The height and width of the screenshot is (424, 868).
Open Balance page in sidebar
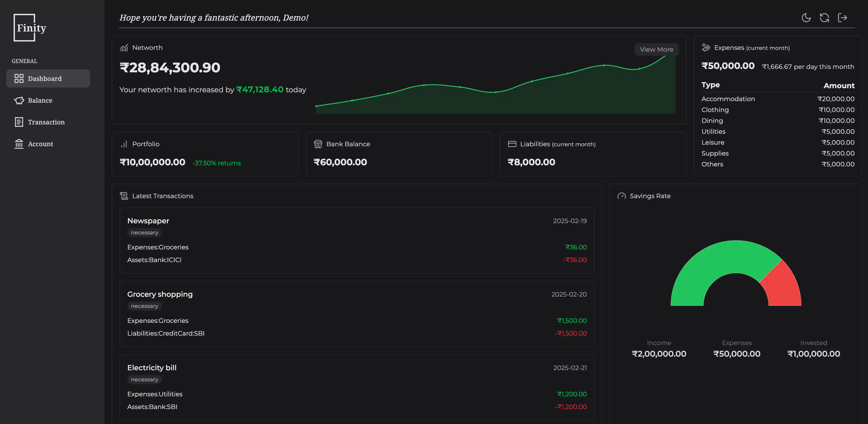pyautogui.click(x=48, y=100)
